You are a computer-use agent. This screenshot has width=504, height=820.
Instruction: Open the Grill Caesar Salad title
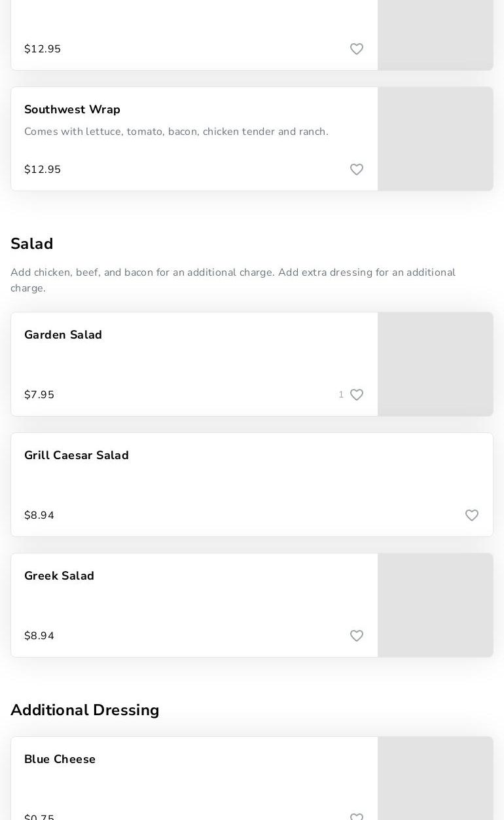(77, 455)
